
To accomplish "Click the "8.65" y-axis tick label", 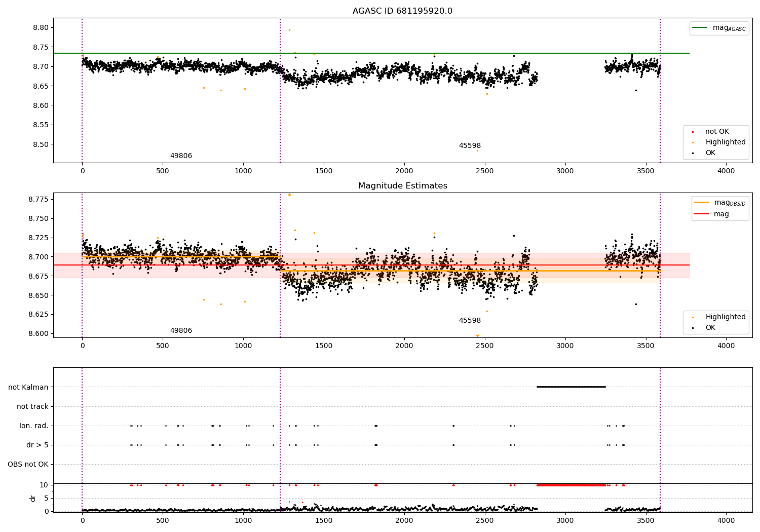I will pos(41,86).
